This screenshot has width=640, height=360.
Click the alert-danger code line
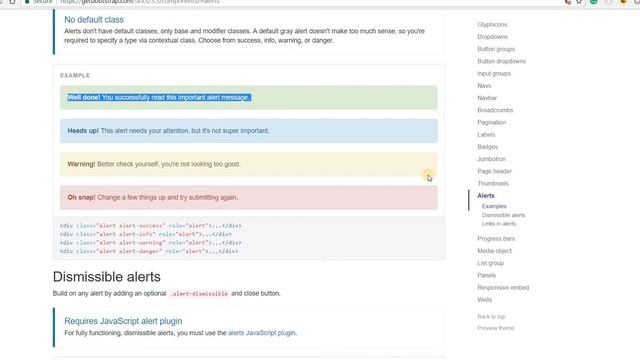pyautogui.click(x=149, y=251)
